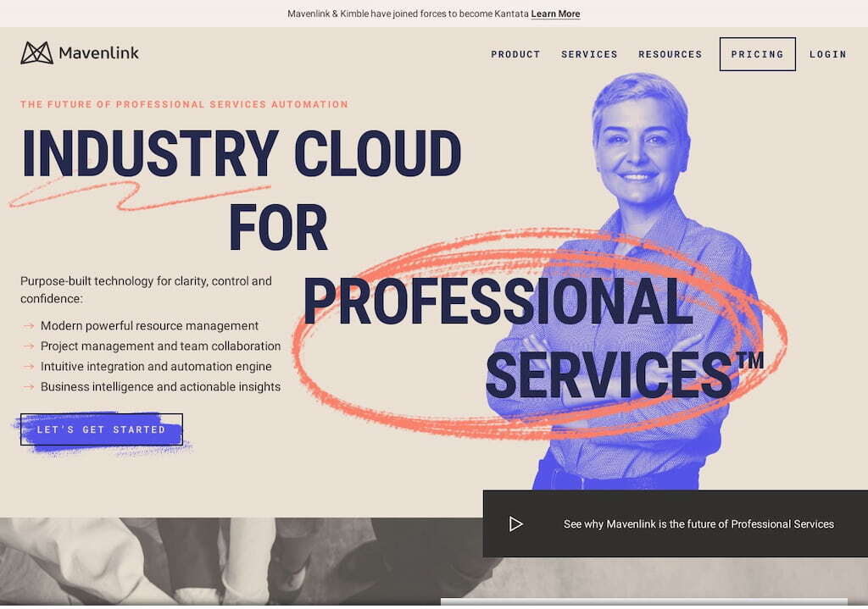Click the Industry Cloud headline

point(242,153)
